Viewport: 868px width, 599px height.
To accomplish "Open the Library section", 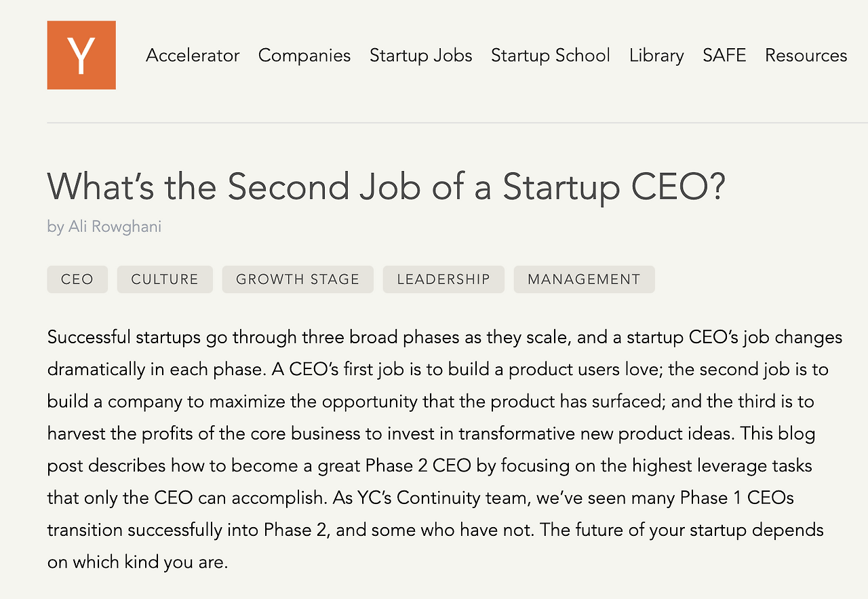I will pos(656,56).
